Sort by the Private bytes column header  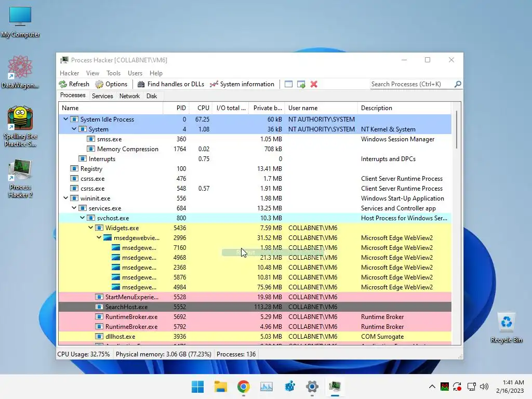click(x=267, y=108)
